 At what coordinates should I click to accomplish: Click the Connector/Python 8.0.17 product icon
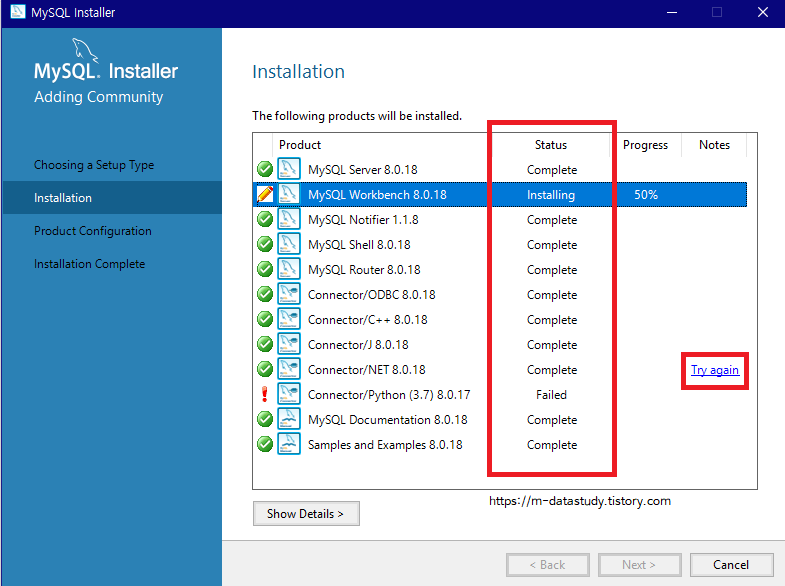289,394
